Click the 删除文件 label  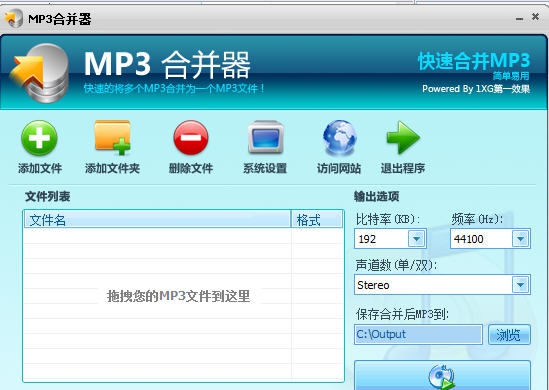click(191, 168)
